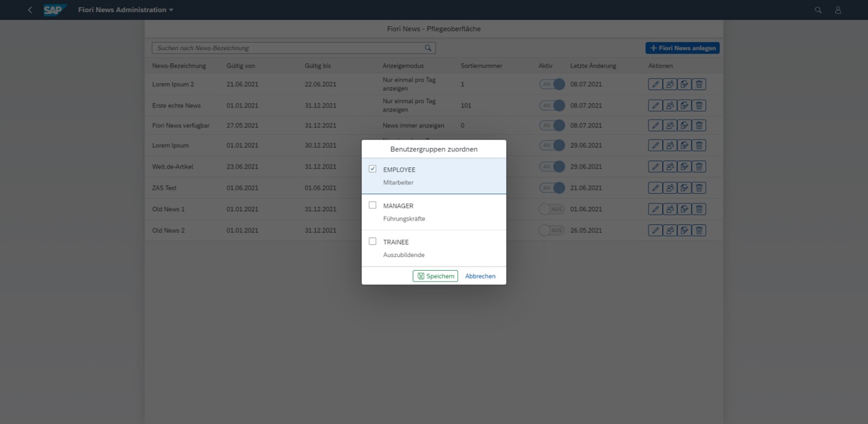Screen dimensions: 868x424
Task: Click date 30.12.2021 in Gültig bis column
Action: point(321,145)
